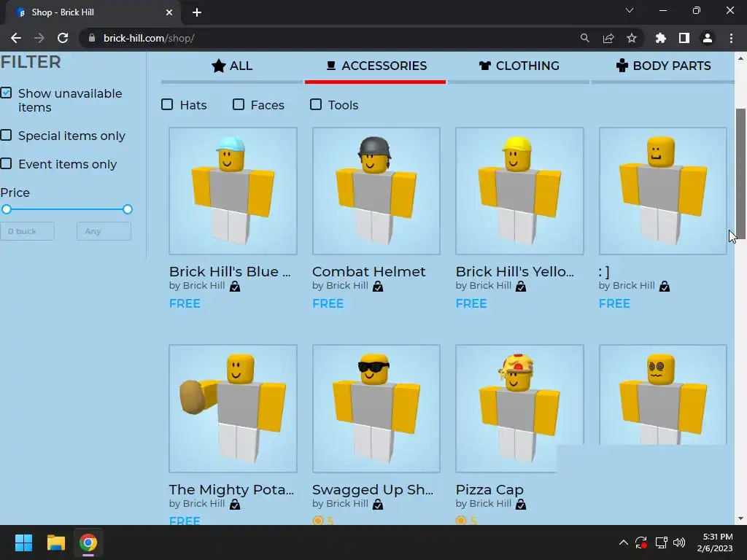This screenshot has width=747, height=560.
Task: Click the sync update tray icon
Action: pos(641,542)
